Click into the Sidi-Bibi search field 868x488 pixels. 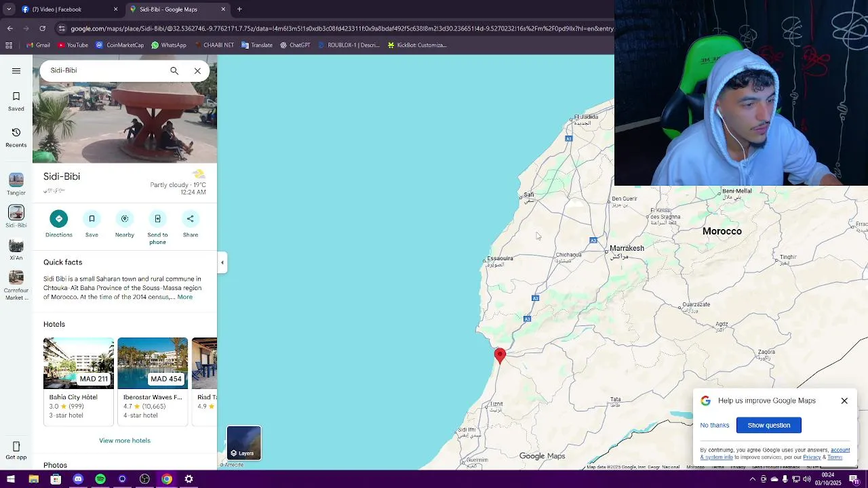(x=105, y=70)
